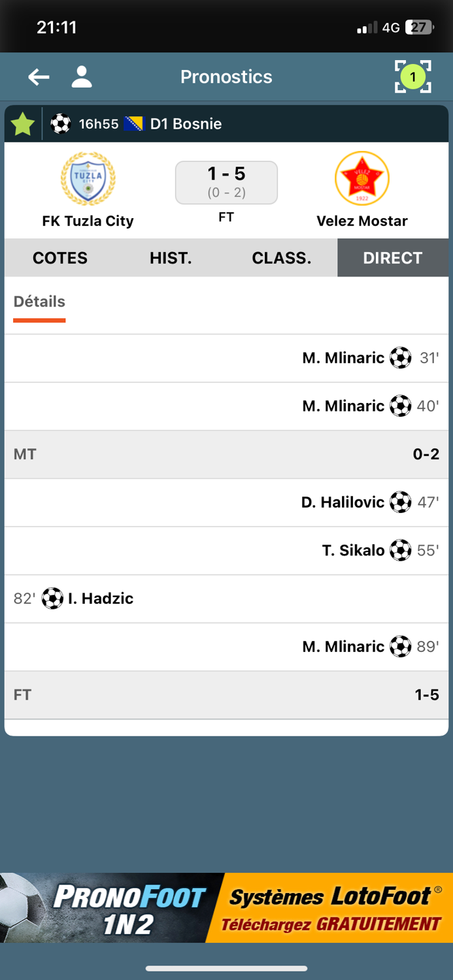Select the DIRECT tab
The image size is (453, 980).
click(393, 258)
